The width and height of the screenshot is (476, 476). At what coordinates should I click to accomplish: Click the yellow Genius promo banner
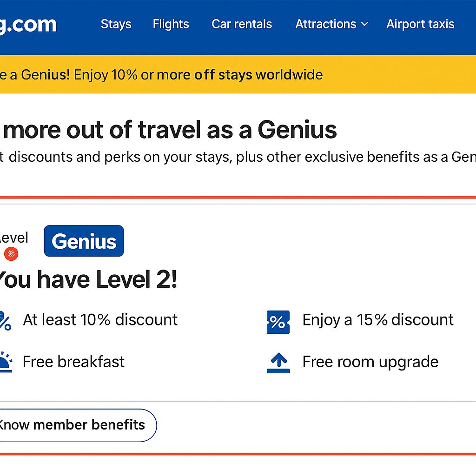click(x=238, y=74)
